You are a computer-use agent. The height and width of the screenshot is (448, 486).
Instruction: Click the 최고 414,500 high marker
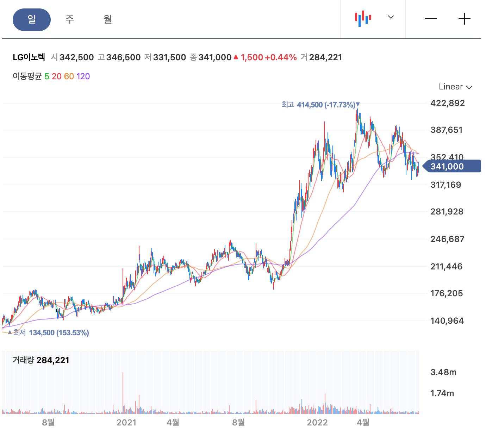320,105
